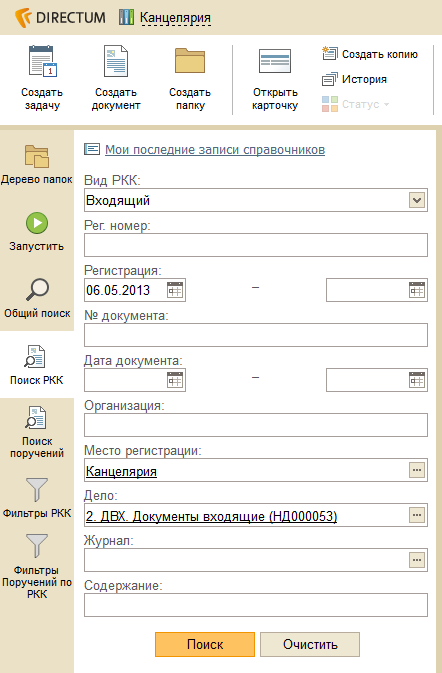Click the green Запустить icon
442x673 pixels.
pos(37,223)
